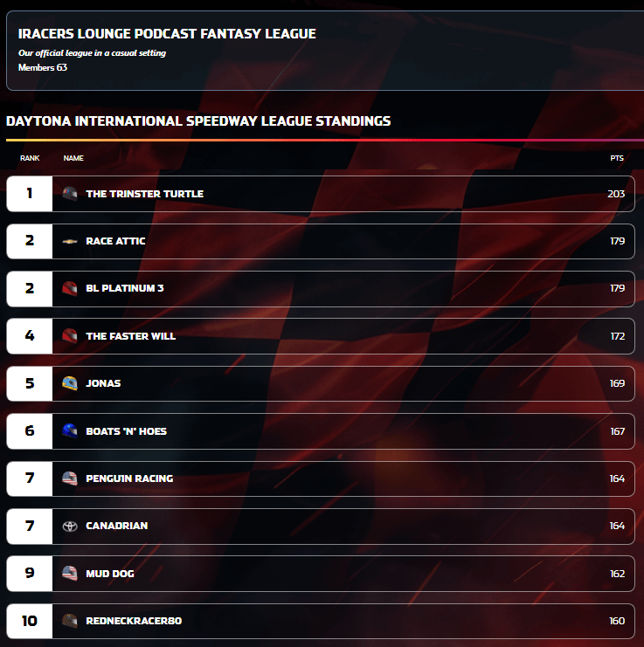644x647 pixels.
Task: Open The Trinster Turtle team name
Action: pyautogui.click(x=144, y=194)
